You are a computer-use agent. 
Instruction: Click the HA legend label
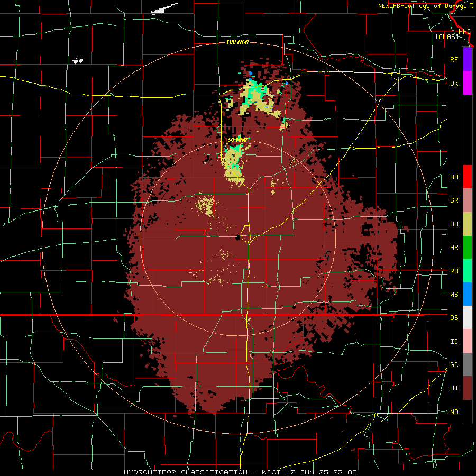pyautogui.click(x=454, y=177)
